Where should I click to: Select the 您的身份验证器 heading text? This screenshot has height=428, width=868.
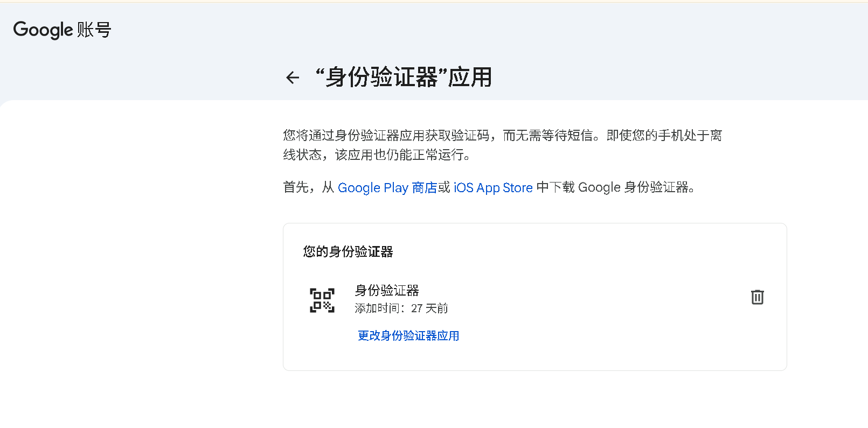348,252
